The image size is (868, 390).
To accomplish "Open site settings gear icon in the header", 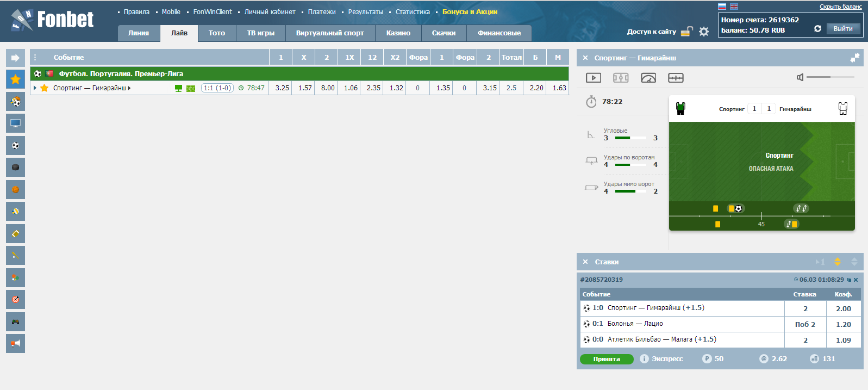I will click(704, 32).
